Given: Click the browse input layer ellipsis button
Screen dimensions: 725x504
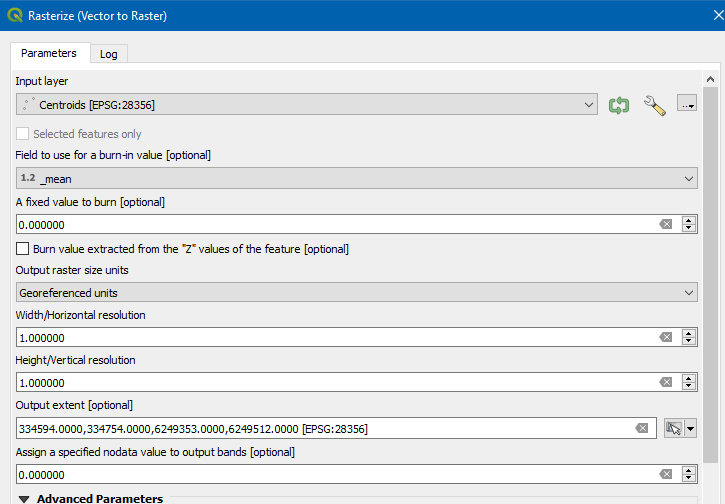Looking at the screenshot, I should pos(687,103).
